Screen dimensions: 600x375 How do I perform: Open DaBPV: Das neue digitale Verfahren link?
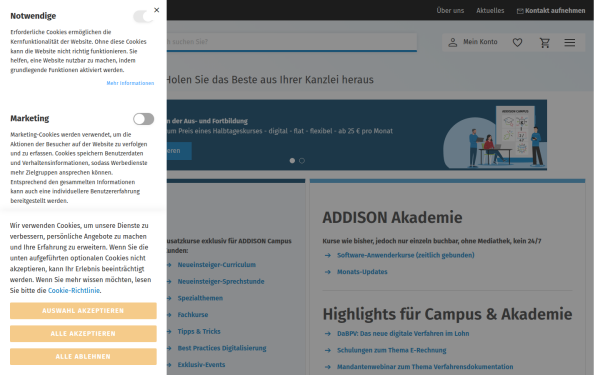403,334
